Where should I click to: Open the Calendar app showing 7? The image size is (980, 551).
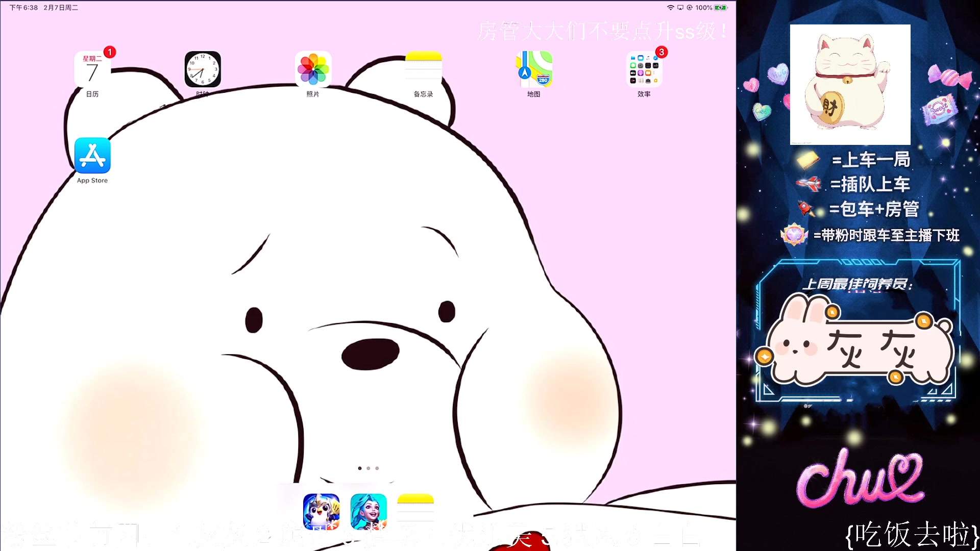click(x=92, y=70)
